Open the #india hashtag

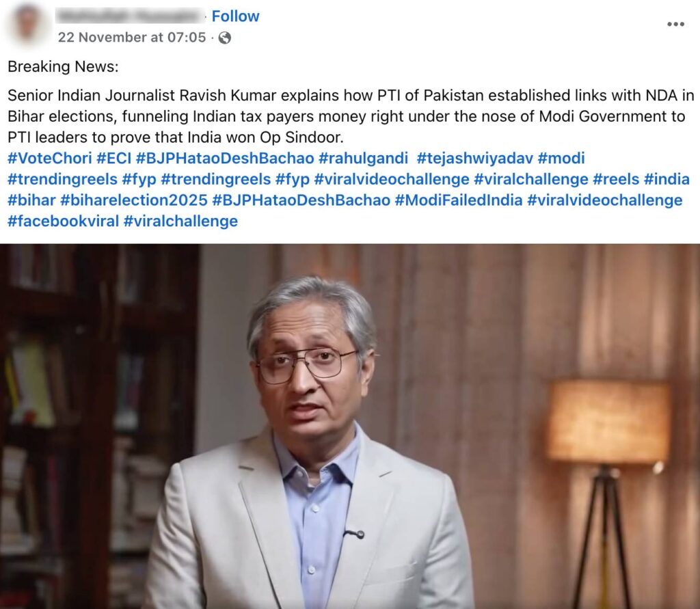tap(667, 179)
